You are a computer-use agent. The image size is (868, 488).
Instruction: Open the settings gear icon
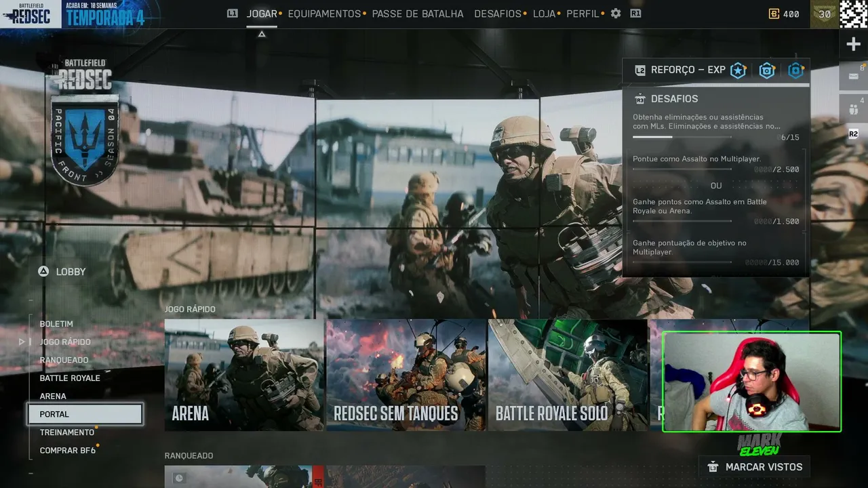pyautogui.click(x=616, y=14)
